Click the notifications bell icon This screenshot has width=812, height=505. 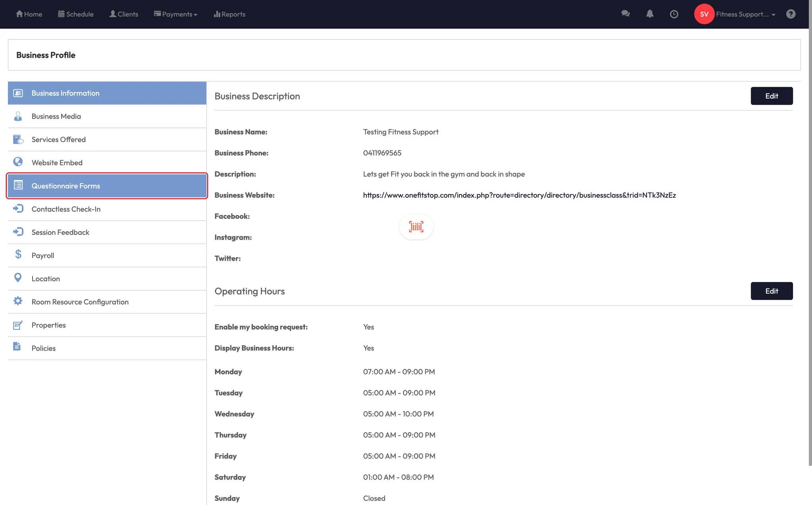(649, 14)
